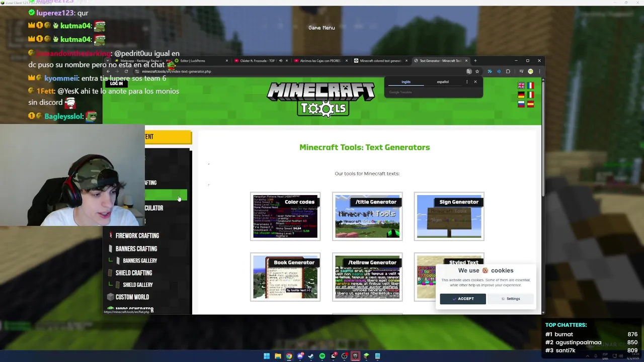
Task: Select Firework Crafting in the sidebar
Action: point(137,235)
